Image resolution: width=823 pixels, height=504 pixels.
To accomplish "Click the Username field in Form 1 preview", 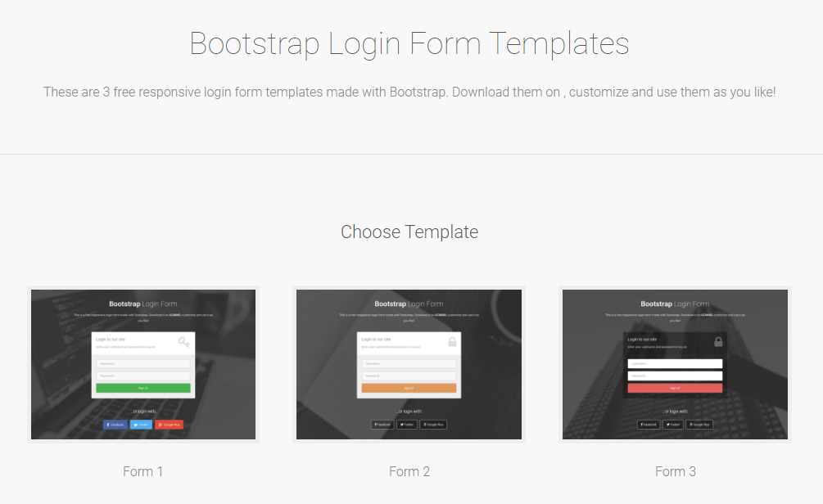I will 143,364.
